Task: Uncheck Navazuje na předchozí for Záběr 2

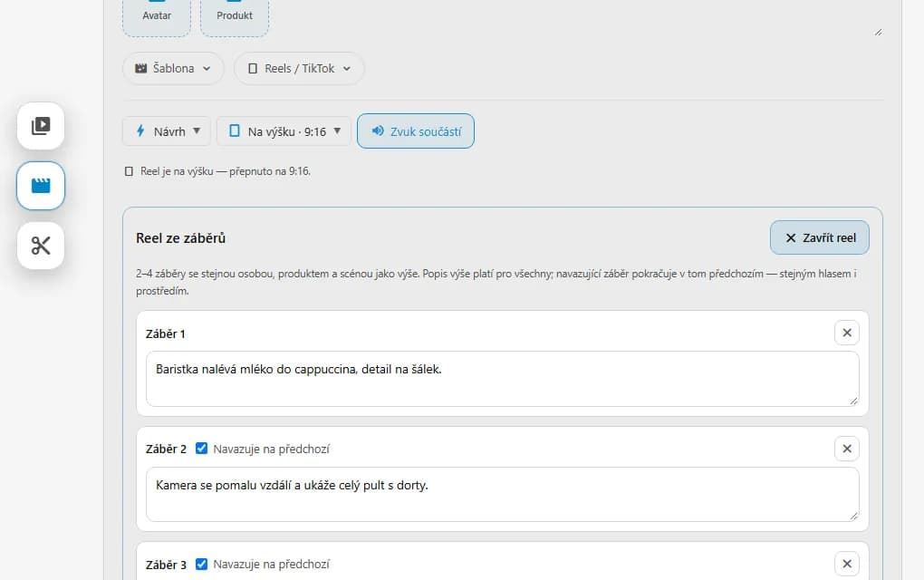Action: [x=201, y=449]
